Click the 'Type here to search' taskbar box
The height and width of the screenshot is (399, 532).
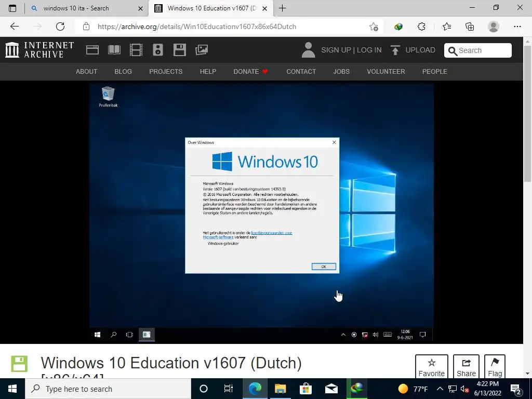point(108,389)
